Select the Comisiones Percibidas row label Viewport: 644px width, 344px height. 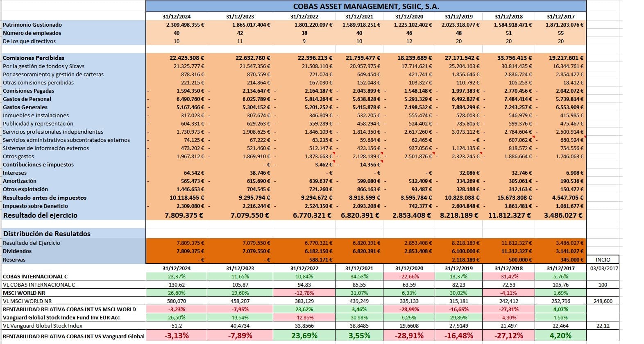click(34, 58)
